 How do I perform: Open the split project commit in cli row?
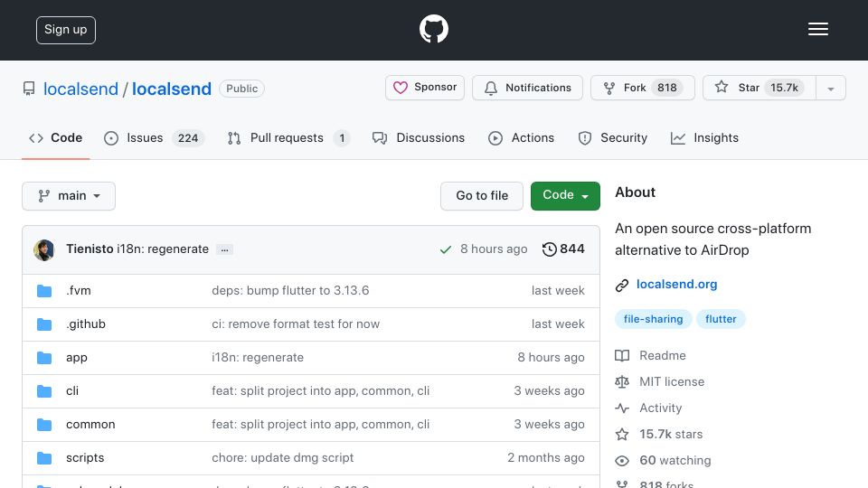click(x=320, y=391)
